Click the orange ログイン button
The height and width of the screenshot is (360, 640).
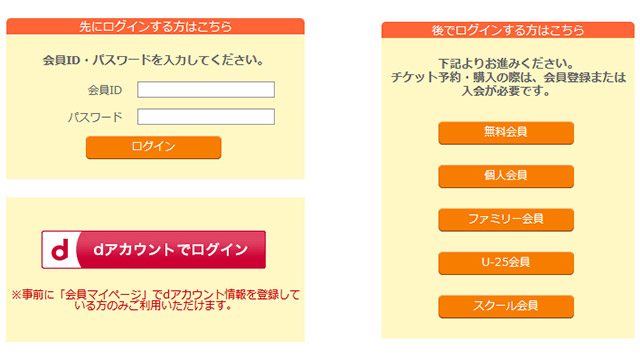[x=153, y=147]
